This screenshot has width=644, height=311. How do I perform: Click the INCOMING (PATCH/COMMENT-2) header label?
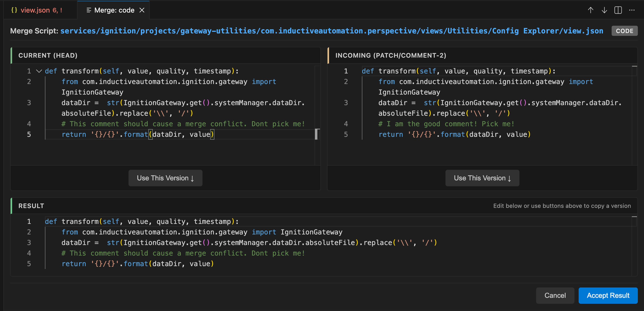point(390,55)
